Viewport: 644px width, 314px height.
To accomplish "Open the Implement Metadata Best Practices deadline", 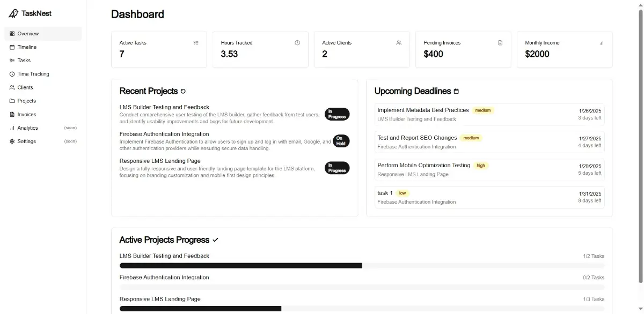I will (x=423, y=110).
